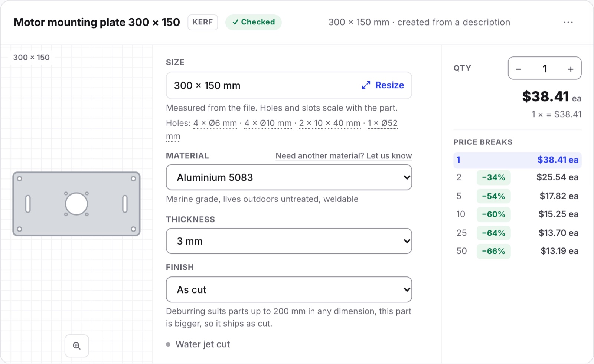Image resolution: width=594 pixels, height=364 pixels.
Task: Click the quantity value field
Action: [x=545, y=69]
